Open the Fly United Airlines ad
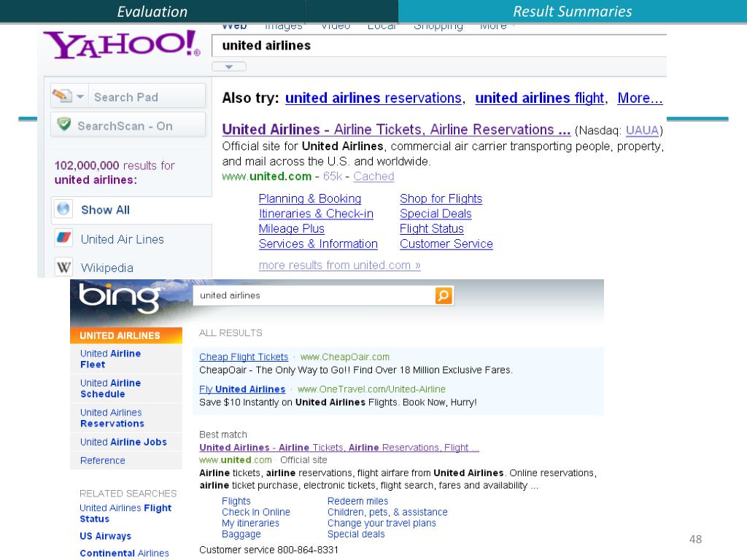Screen dimensions: 747x560 (242, 389)
